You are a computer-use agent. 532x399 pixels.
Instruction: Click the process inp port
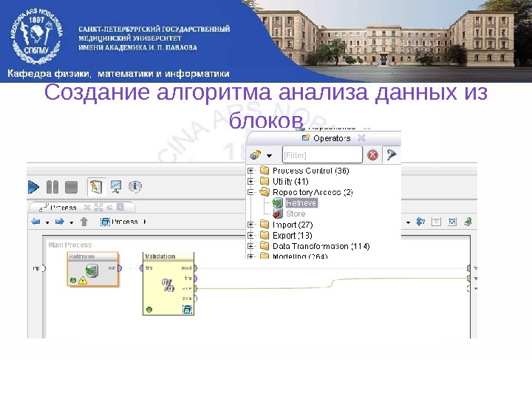(x=44, y=268)
